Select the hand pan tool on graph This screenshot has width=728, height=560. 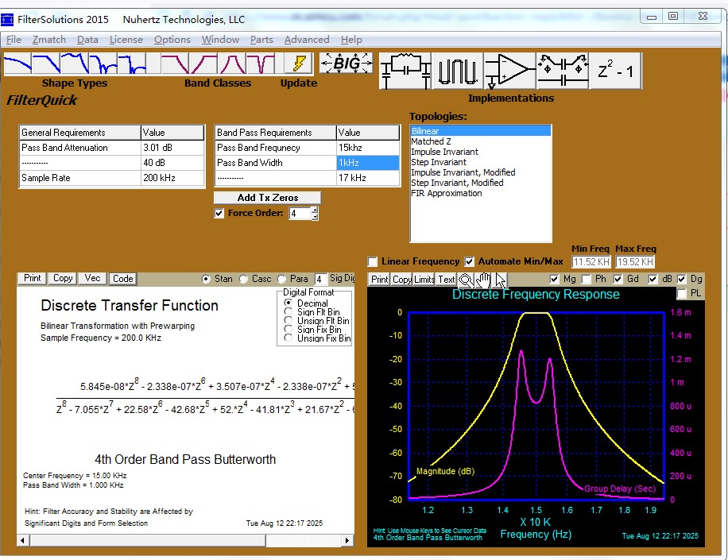pos(484,279)
